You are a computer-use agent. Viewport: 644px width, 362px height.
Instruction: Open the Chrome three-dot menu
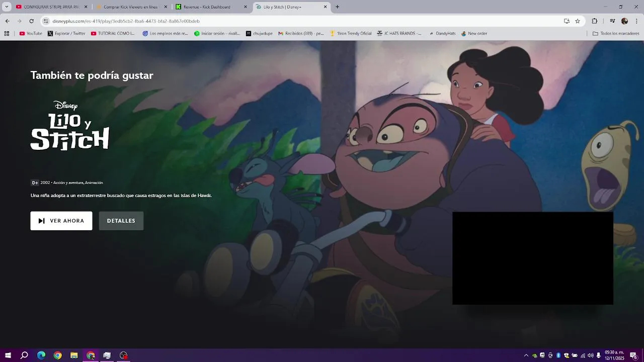tap(637, 21)
